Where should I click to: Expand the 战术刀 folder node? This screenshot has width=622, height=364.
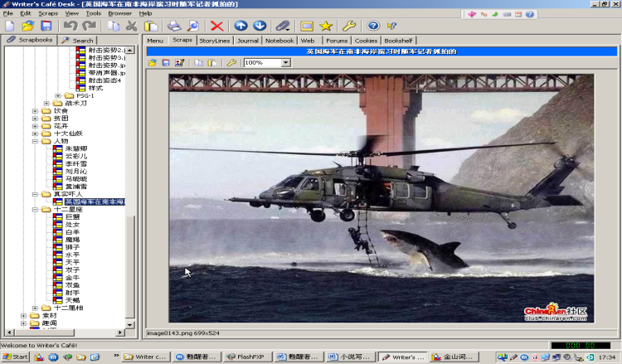point(46,103)
